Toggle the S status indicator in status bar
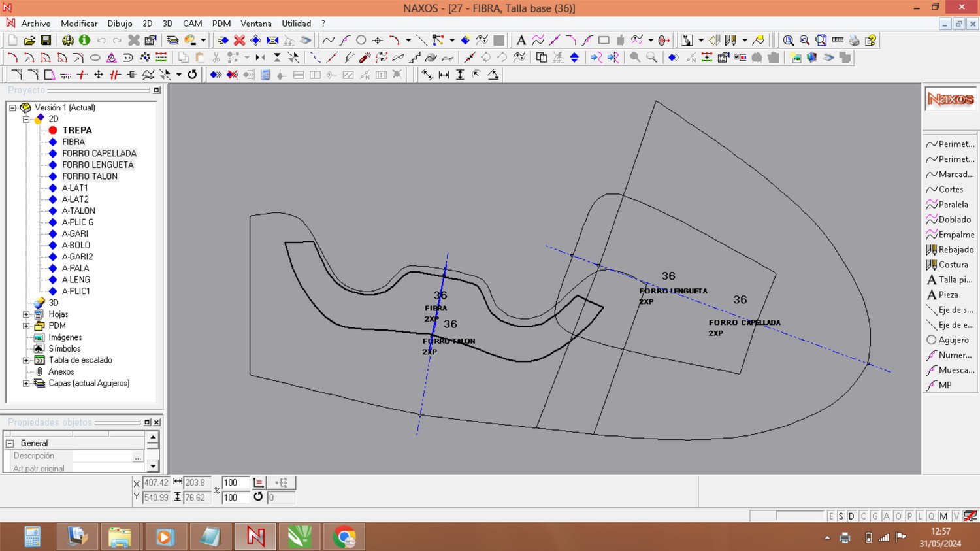The image size is (980, 551). coord(841,516)
